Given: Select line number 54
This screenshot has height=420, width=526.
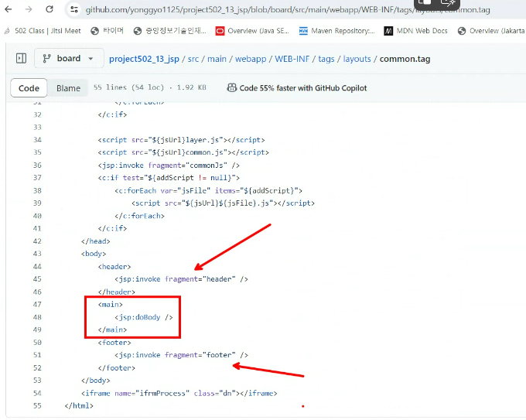Looking at the screenshot, I should pos(37,393).
